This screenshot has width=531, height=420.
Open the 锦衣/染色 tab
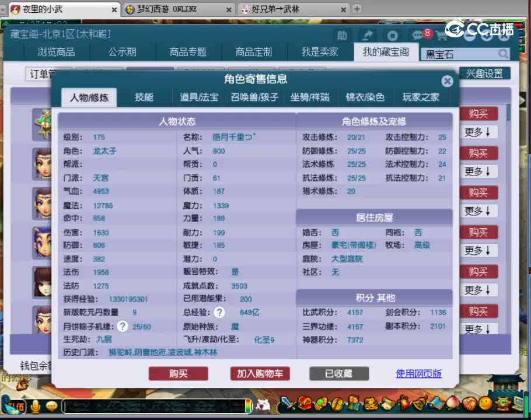(365, 97)
